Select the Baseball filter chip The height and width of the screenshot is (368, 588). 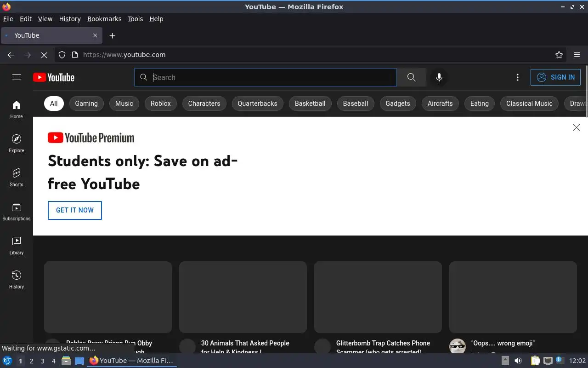tap(356, 103)
